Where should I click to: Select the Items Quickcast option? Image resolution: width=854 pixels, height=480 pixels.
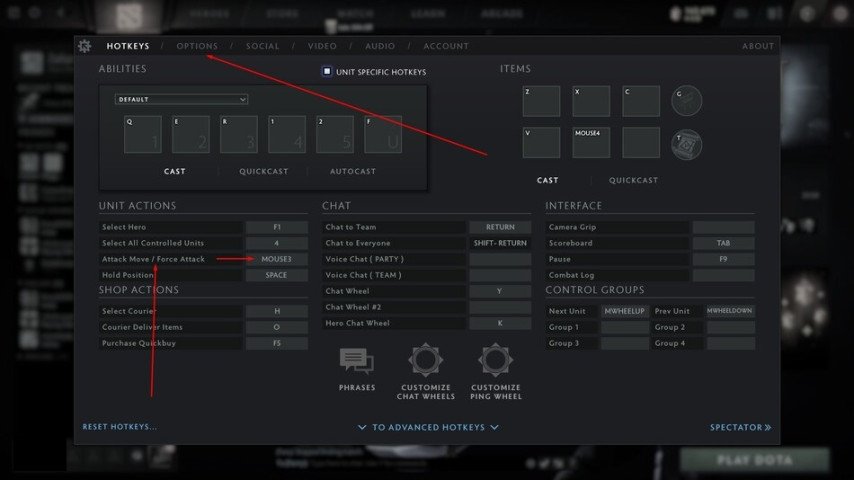(x=633, y=181)
